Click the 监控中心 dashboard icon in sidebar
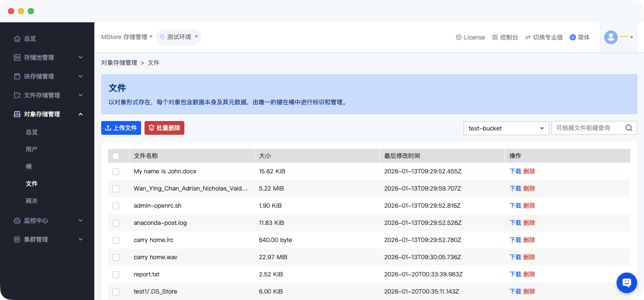 (17, 221)
